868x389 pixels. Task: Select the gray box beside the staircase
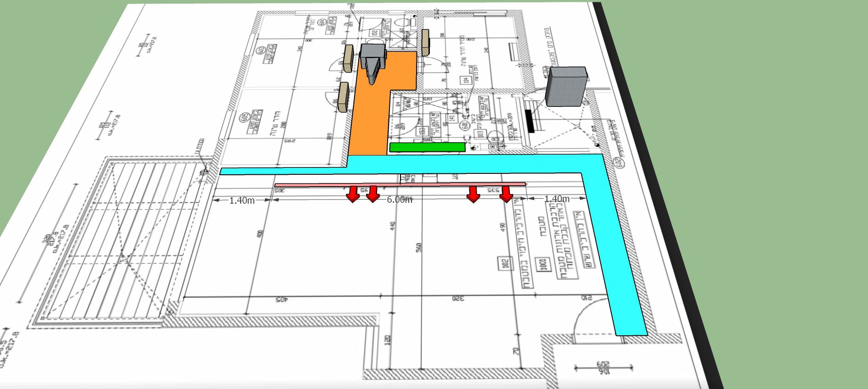pos(567,86)
